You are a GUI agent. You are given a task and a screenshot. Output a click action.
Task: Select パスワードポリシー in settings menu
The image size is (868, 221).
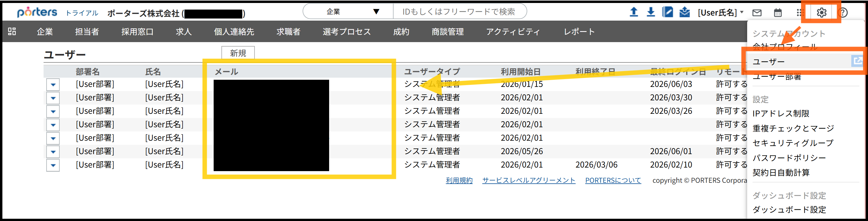(x=789, y=158)
